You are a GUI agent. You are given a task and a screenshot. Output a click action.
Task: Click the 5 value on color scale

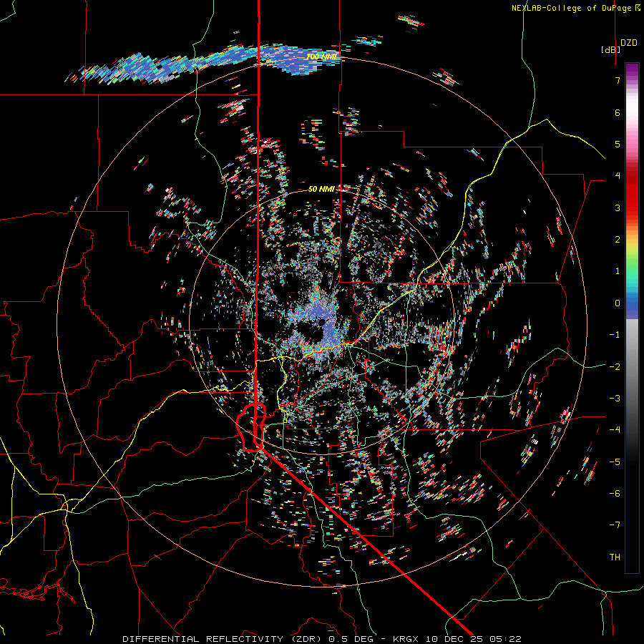(618, 144)
